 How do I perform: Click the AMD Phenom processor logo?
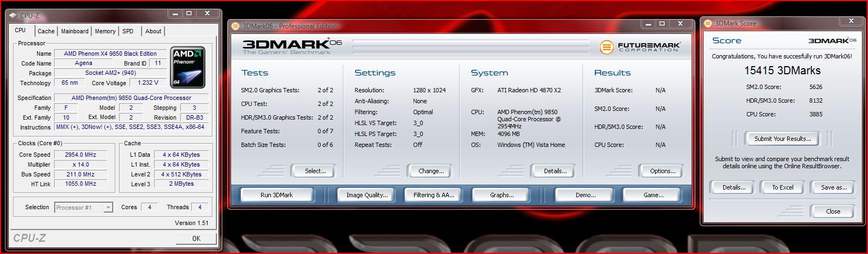point(188,68)
